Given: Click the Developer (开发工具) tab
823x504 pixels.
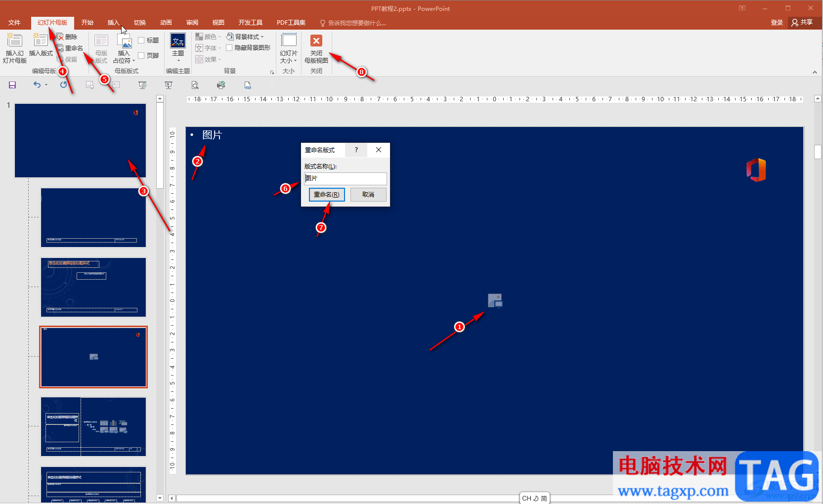Looking at the screenshot, I should pos(251,23).
